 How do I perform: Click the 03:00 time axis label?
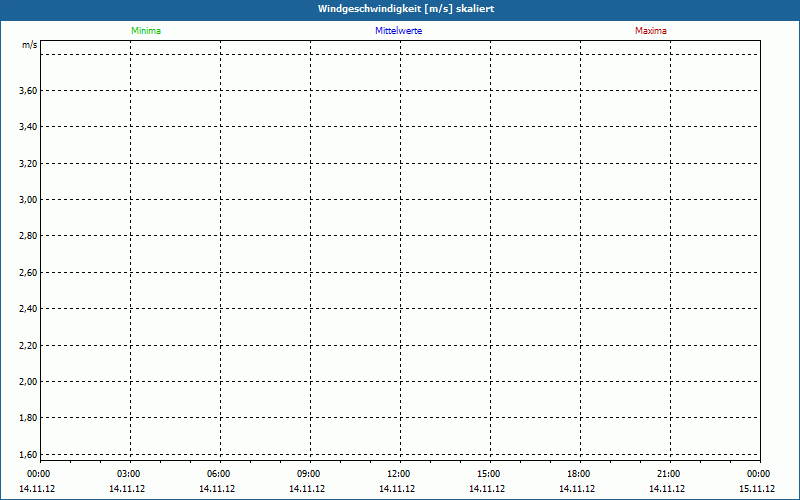coord(129,474)
